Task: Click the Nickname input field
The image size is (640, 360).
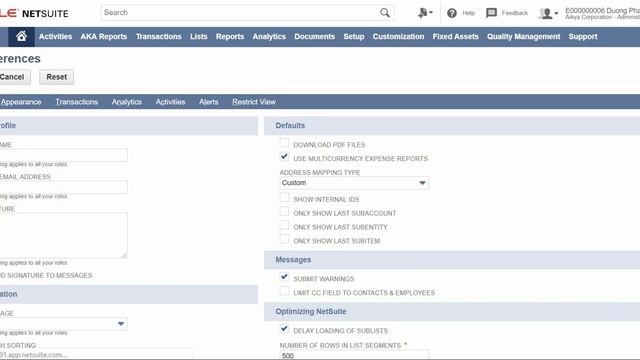Action: click(x=63, y=155)
